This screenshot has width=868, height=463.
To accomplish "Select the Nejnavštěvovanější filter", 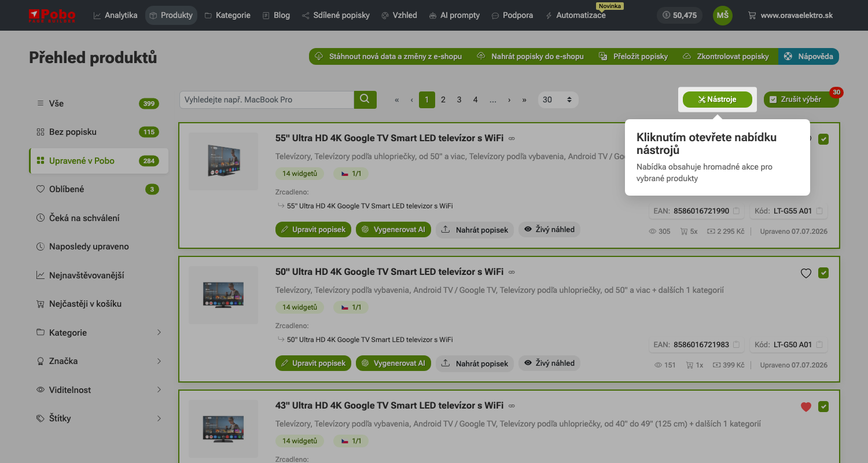I will pyautogui.click(x=98, y=275).
